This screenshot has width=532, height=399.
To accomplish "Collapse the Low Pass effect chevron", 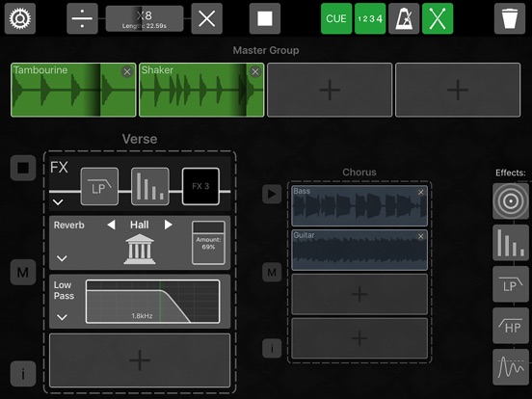I will tap(62, 317).
